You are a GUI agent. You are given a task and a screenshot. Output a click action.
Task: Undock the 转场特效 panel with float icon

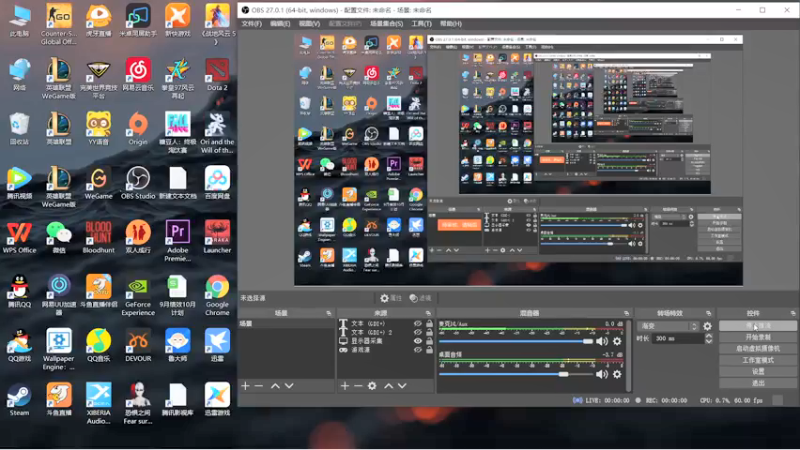(709, 313)
